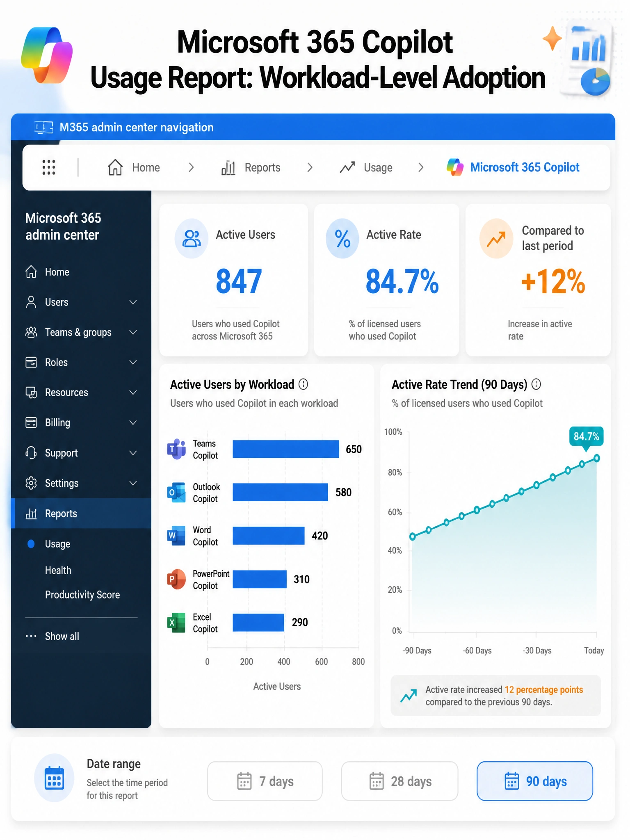Click the Active Users people icon

[192, 239]
